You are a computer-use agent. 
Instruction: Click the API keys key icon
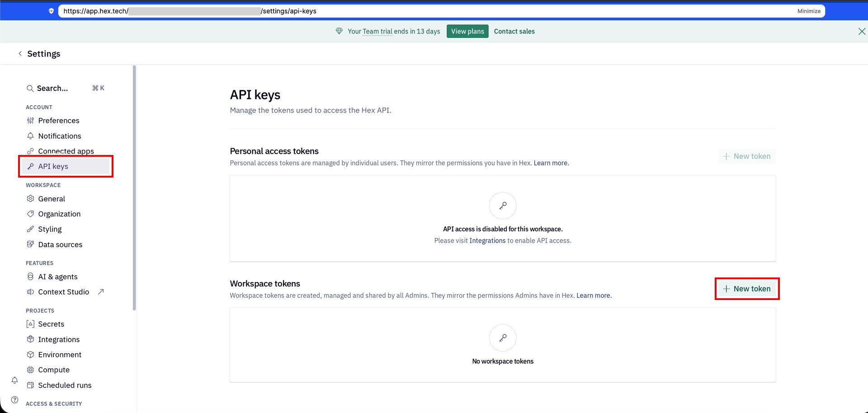pyautogui.click(x=30, y=166)
